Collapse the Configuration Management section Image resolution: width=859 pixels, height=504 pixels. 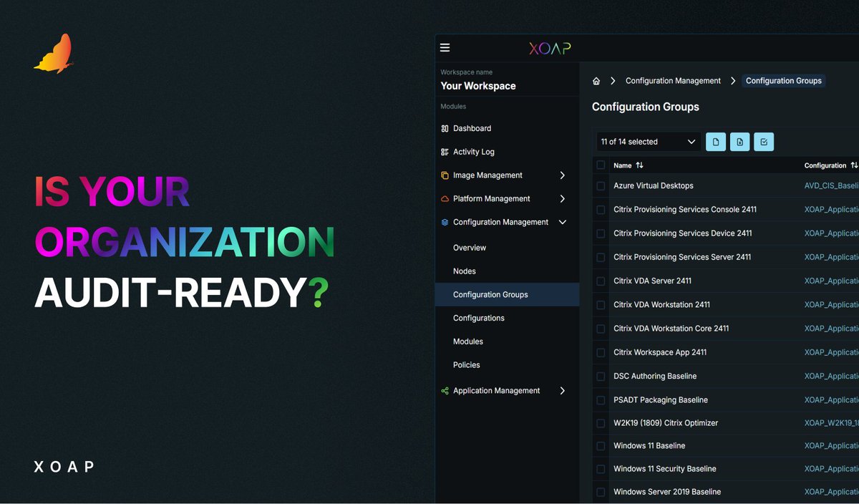[563, 222]
